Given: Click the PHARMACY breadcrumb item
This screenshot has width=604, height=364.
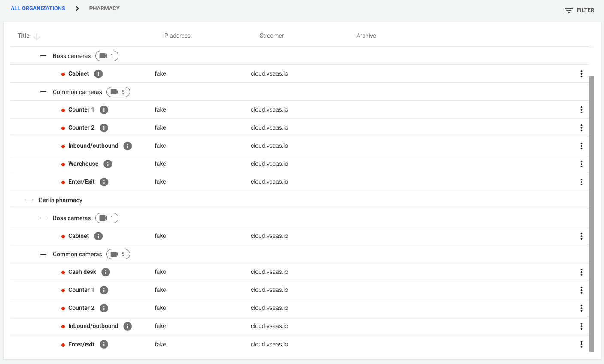Looking at the screenshot, I should 104,9.
